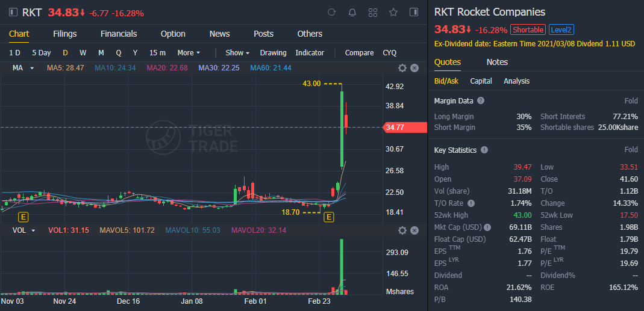Click the CYQ button
This screenshot has height=311, width=644.
click(390, 52)
